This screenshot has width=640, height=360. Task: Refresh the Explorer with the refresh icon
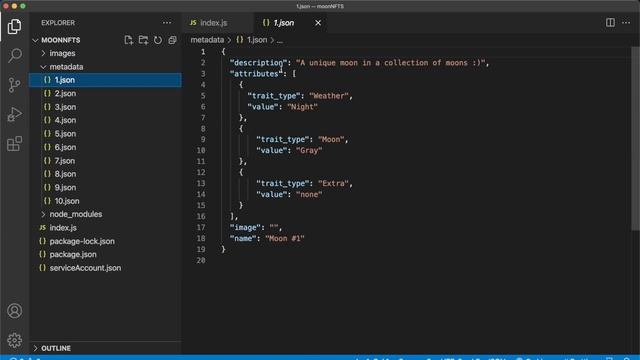[x=158, y=40]
